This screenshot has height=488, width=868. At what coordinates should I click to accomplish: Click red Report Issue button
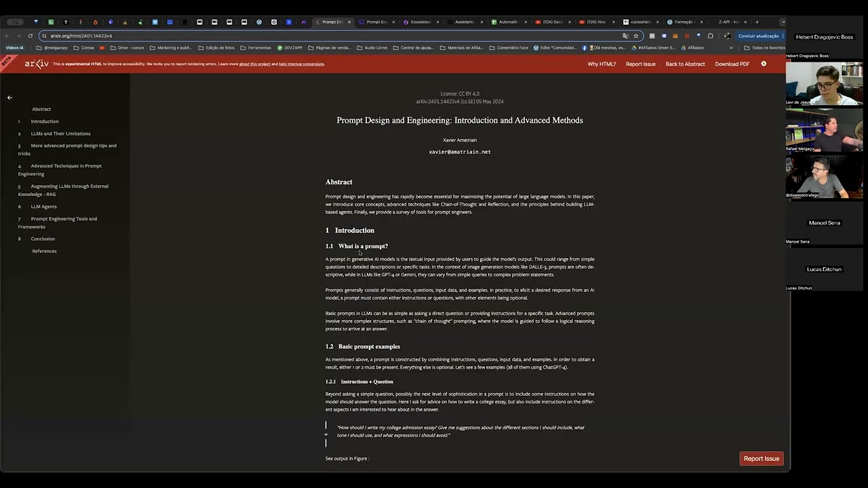coord(762,459)
